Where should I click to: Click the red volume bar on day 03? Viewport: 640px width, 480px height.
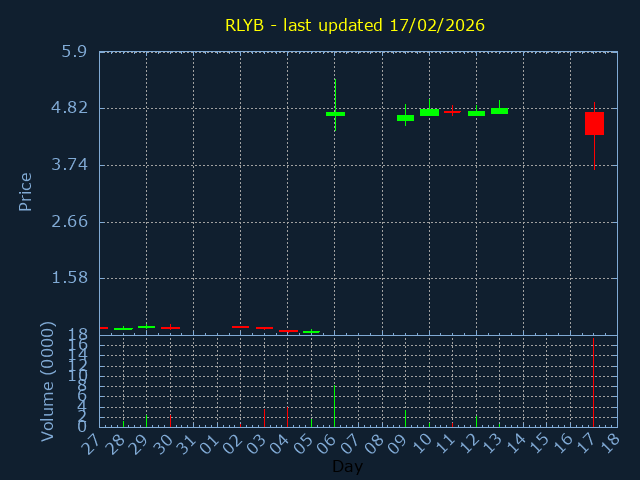(264, 418)
